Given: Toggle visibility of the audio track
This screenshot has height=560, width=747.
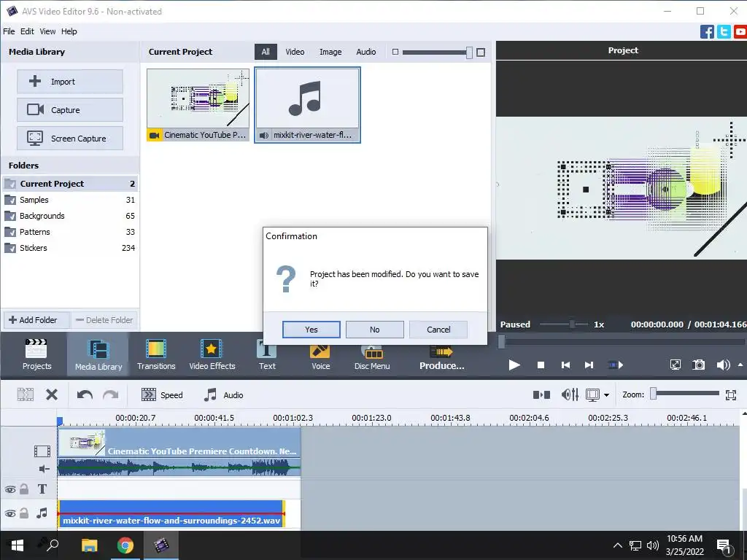Looking at the screenshot, I should 10,513.
